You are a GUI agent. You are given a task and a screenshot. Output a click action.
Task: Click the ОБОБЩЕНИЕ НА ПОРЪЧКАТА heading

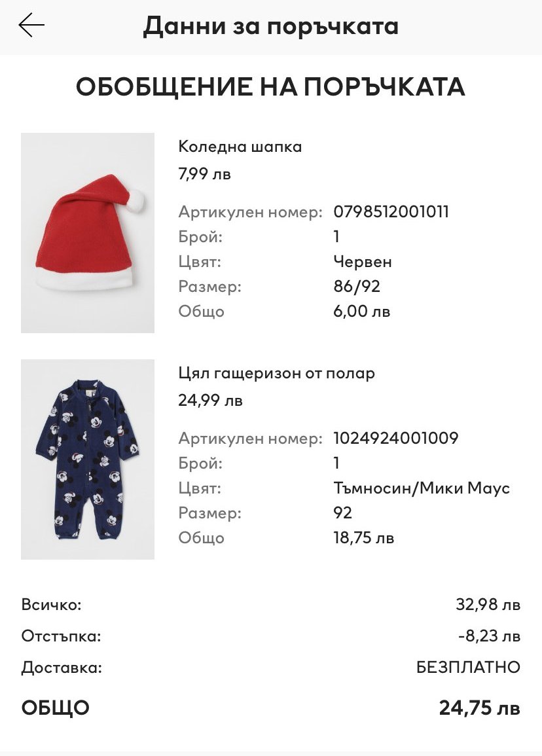[270, 87]
